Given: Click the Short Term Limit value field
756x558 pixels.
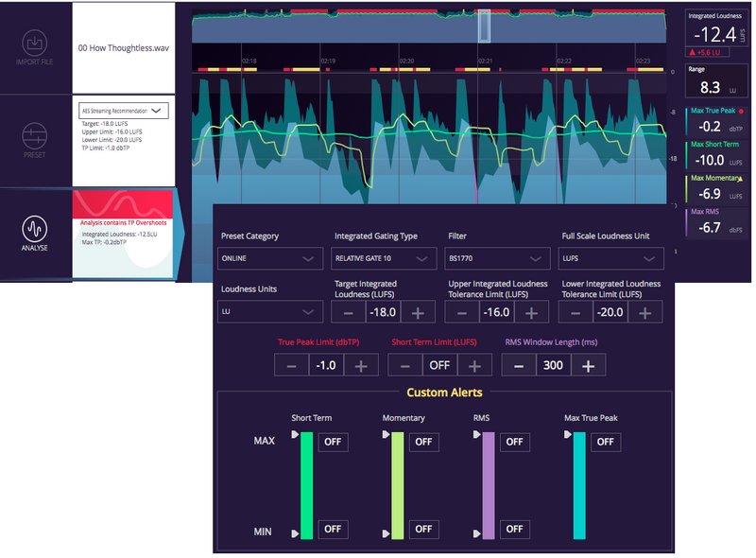Looking at the screenshot, I should point(439,365).
